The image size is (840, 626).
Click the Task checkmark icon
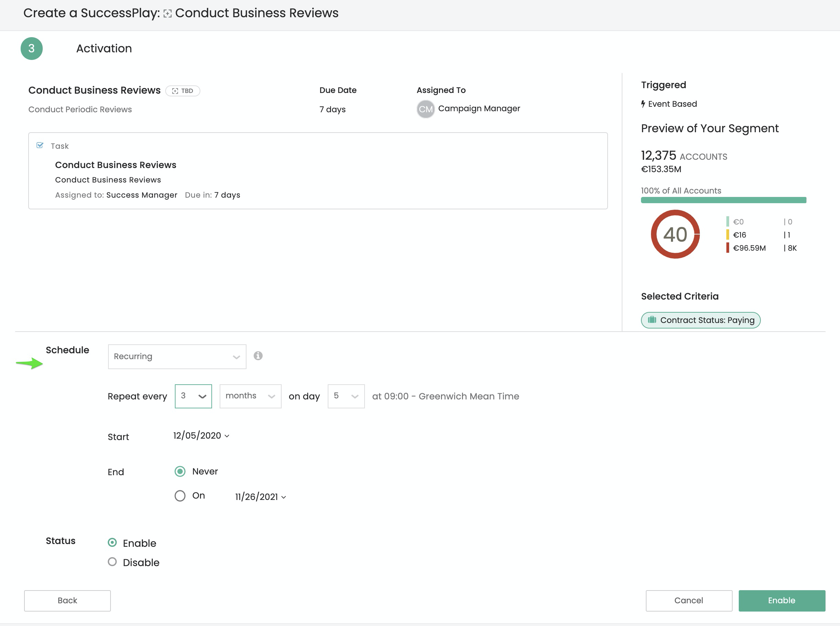[40, 146]
